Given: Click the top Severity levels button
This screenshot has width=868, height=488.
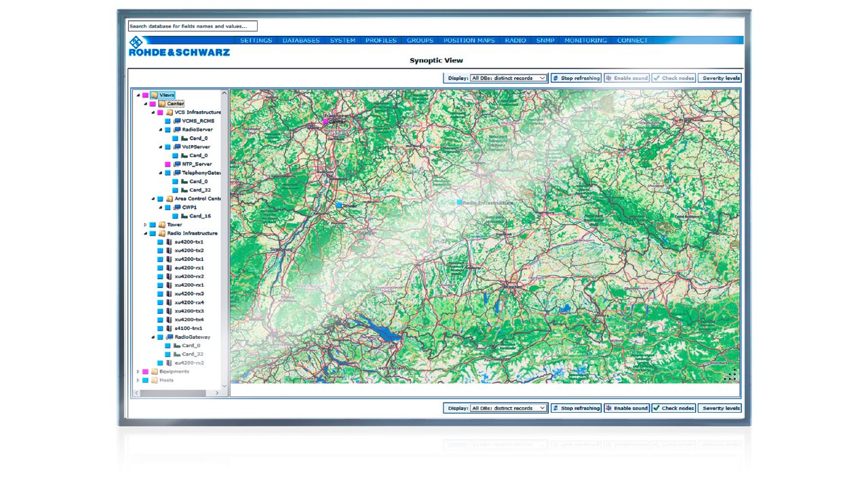Looking at the screenshot, I should [719, 78].
